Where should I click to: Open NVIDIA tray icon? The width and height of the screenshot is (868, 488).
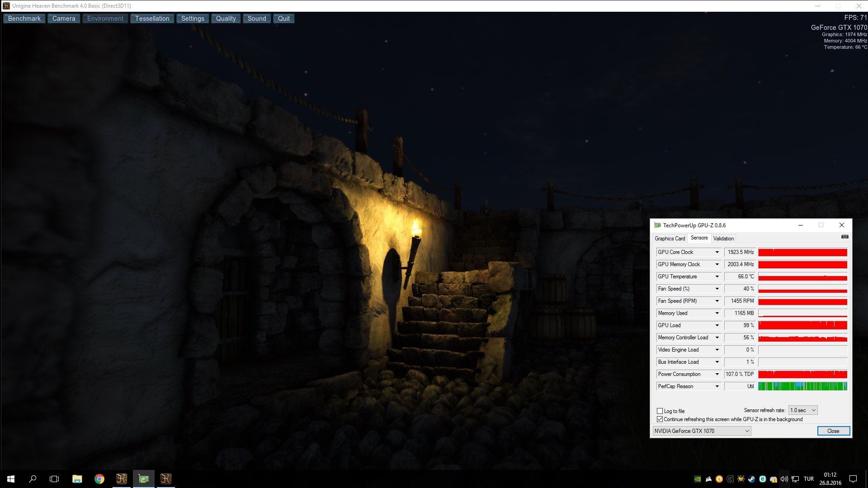(698, 479)
